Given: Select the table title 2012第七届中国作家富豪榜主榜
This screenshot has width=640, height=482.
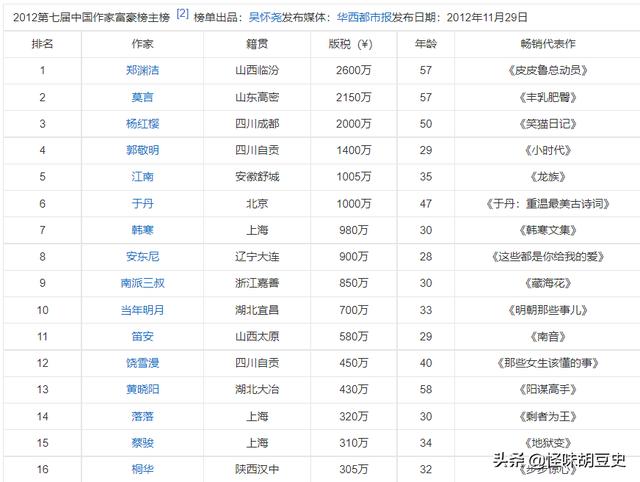Looking at the screenshot, I should coord(91,18).
